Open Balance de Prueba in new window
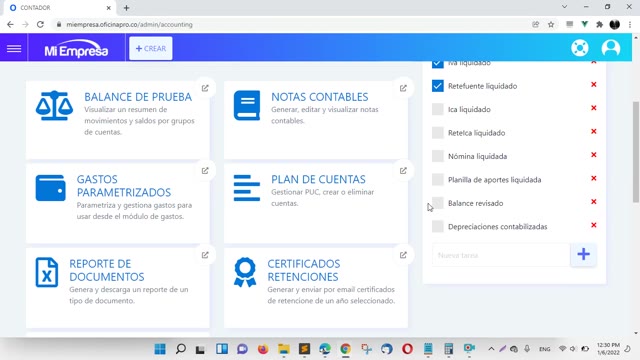Image resolution: width=640 pixels, height=360 pixels. pyautogui.click(x=205, y=88)
